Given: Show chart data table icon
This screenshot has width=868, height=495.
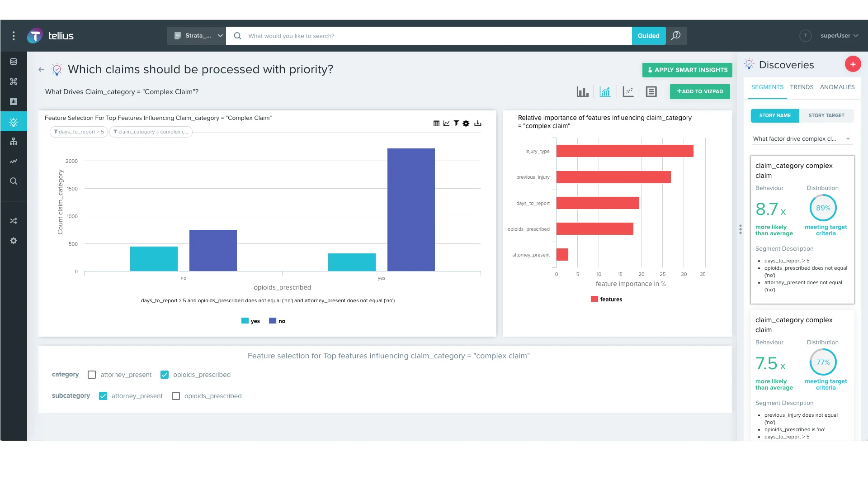Looking at the screenshot, I should [436, 123].
